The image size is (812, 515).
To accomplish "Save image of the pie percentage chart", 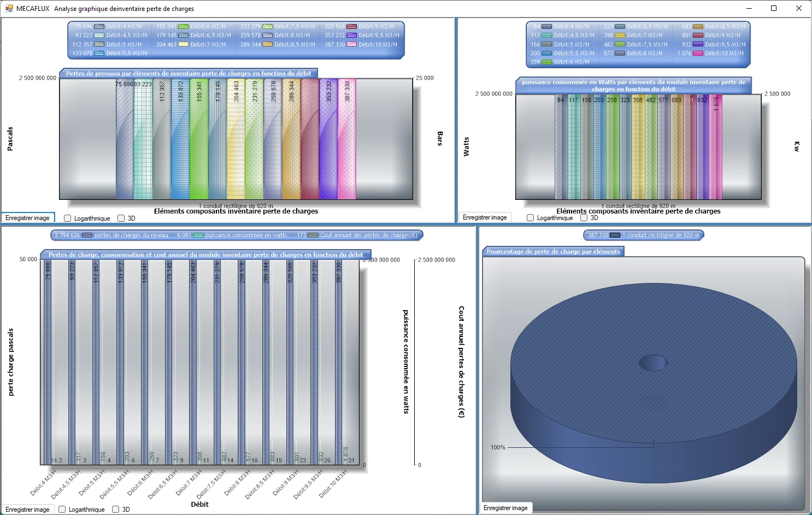I will [x=505, y=508].
